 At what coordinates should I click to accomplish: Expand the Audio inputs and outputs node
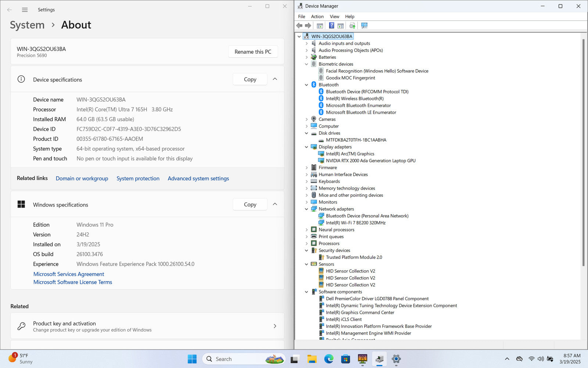[306, 43]
